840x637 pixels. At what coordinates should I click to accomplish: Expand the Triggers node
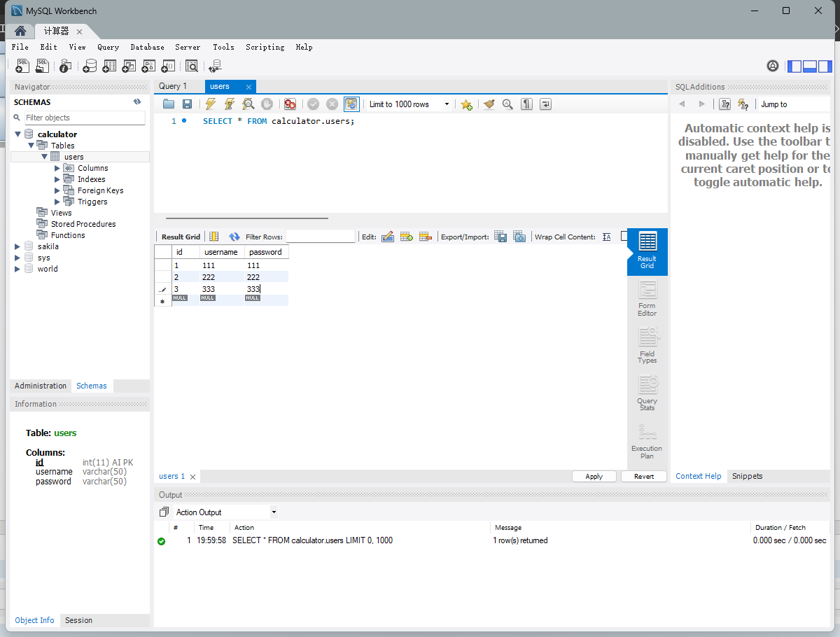[57, 202]
